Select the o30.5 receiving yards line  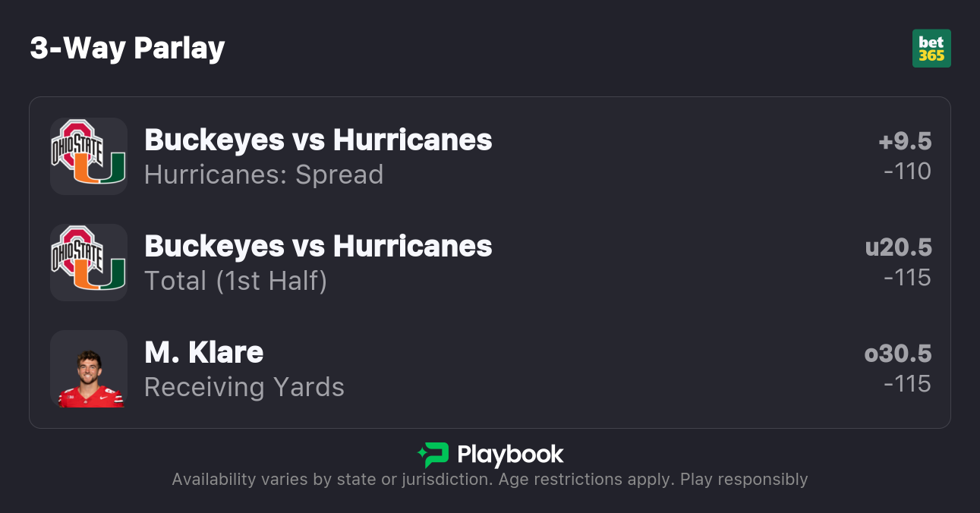point(898,354)
